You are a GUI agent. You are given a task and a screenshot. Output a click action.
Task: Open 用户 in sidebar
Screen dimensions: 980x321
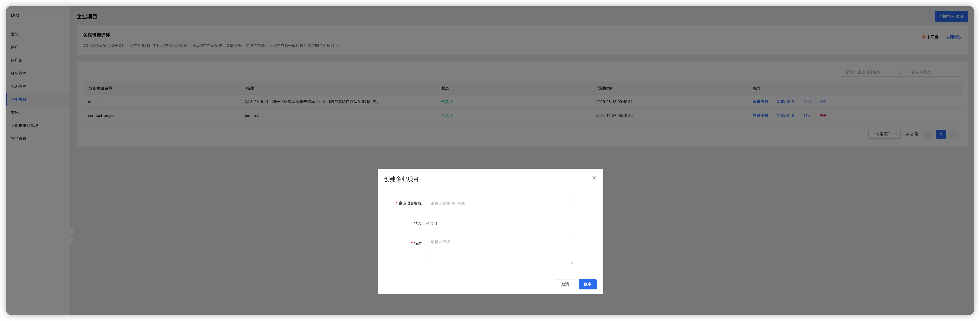pyautogui.click(x=15, y=47)
